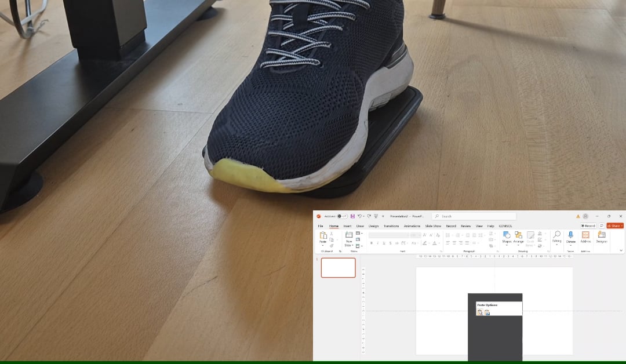626x364 pixels.
Task: Click the Arrange icon on the ribbon
Action: (x=519, y=235)
